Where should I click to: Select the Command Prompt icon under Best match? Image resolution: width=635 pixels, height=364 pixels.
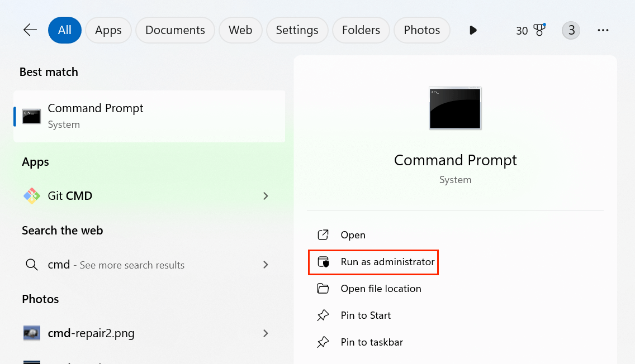pyautogui.click(x=31, y=116)
